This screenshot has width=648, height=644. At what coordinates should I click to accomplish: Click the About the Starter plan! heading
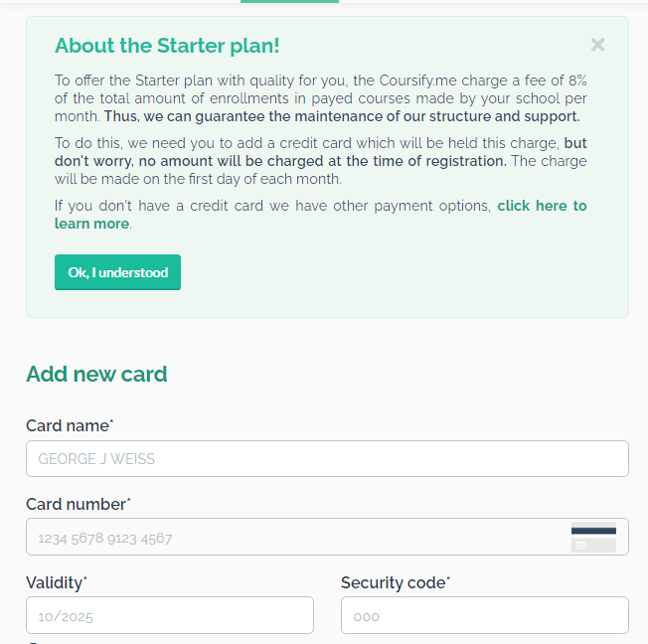point(167,46)
